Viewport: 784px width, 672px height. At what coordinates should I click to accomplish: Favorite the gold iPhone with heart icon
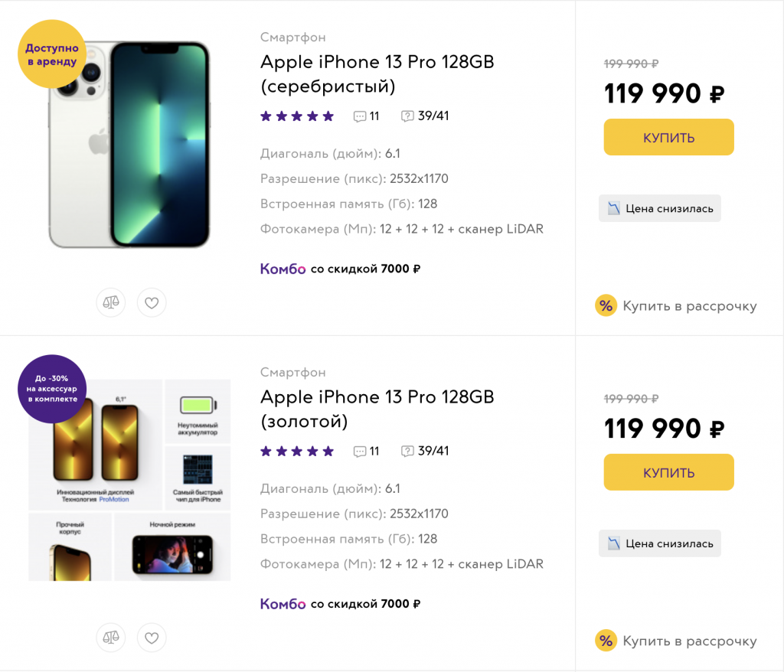[x=152, y=637]
